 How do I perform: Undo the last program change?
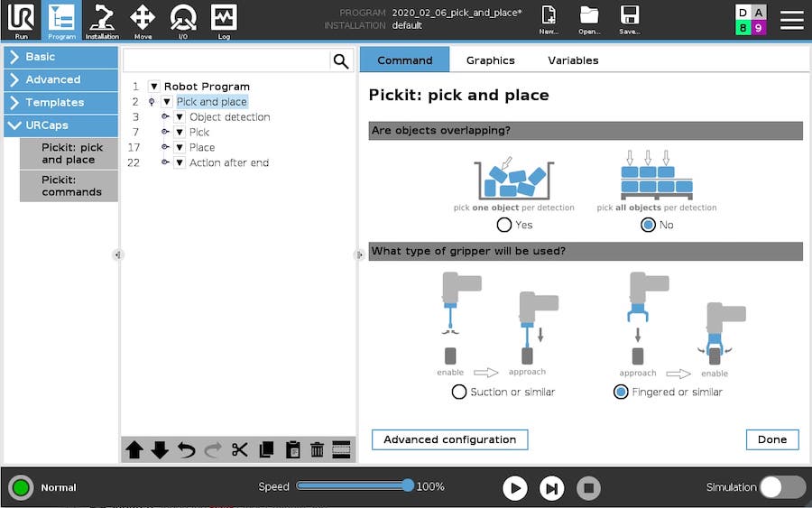click(x=187, y=449)
